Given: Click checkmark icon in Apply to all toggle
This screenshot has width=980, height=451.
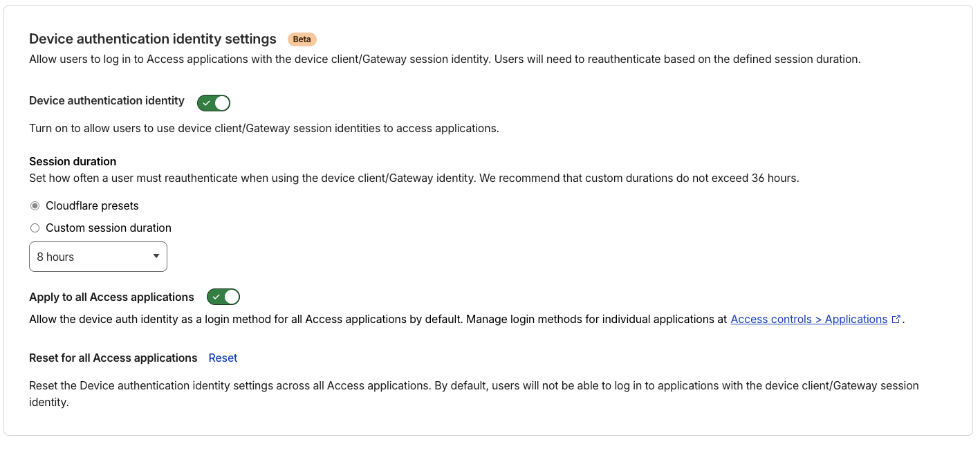Looking at the screenshot, I should pos(216,297).
